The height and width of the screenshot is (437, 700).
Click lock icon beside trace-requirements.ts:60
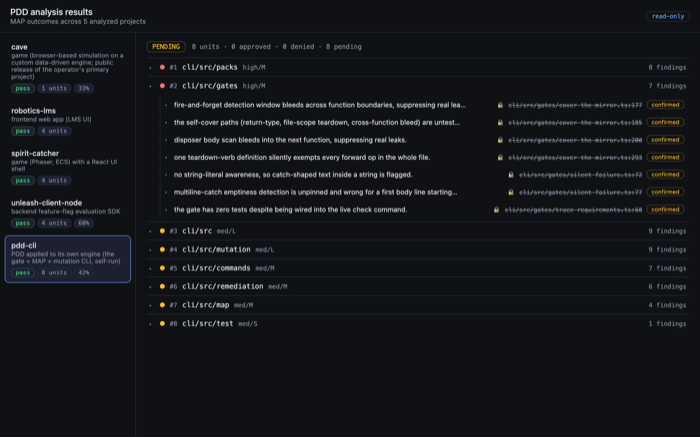click(x=496, y=209)
